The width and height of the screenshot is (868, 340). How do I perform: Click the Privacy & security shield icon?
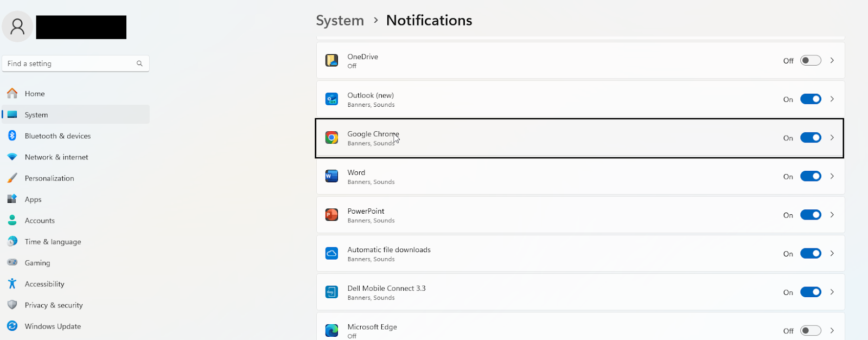tap(12, 305)
